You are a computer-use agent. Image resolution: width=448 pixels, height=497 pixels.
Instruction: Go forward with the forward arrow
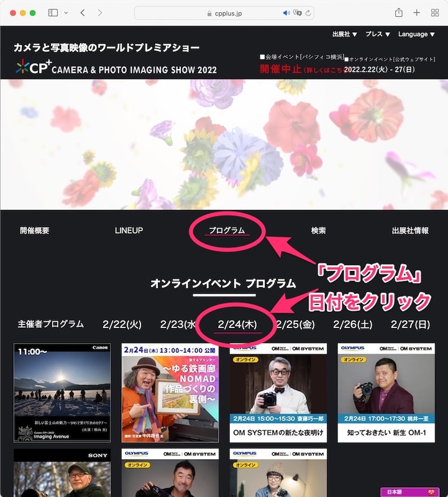coord(100,12)
